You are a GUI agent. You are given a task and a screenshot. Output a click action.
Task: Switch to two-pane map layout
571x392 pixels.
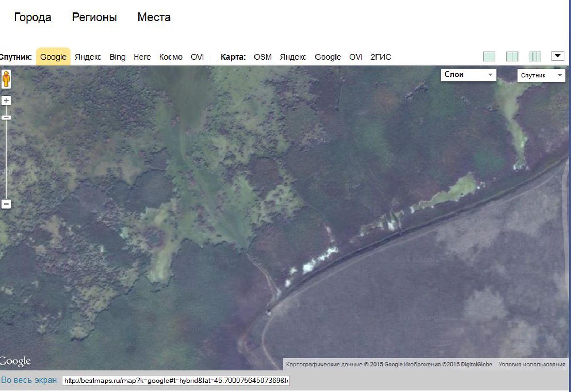click(x=512, y=56)
